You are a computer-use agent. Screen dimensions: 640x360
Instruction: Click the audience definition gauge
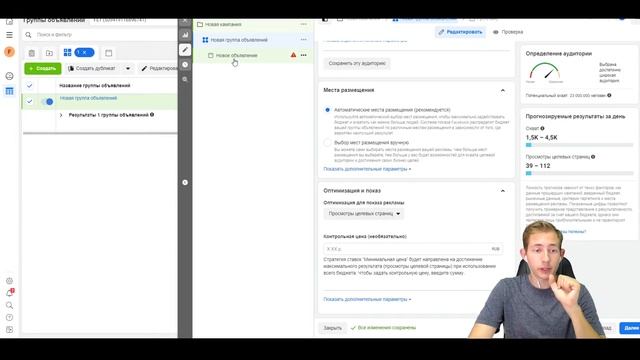(x=544, y=72)
